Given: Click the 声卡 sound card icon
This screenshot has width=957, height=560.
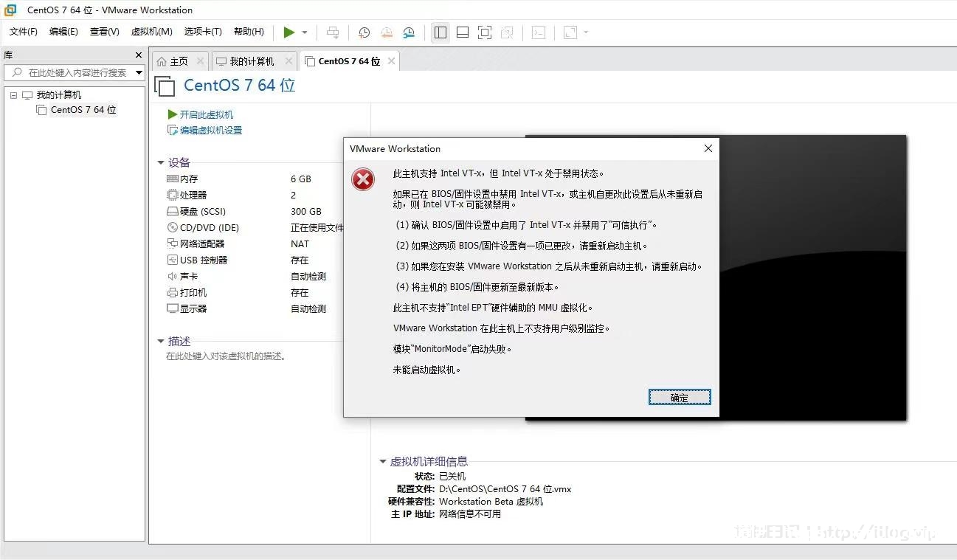Looking at the screenshot, I should (x=173, y=276).
